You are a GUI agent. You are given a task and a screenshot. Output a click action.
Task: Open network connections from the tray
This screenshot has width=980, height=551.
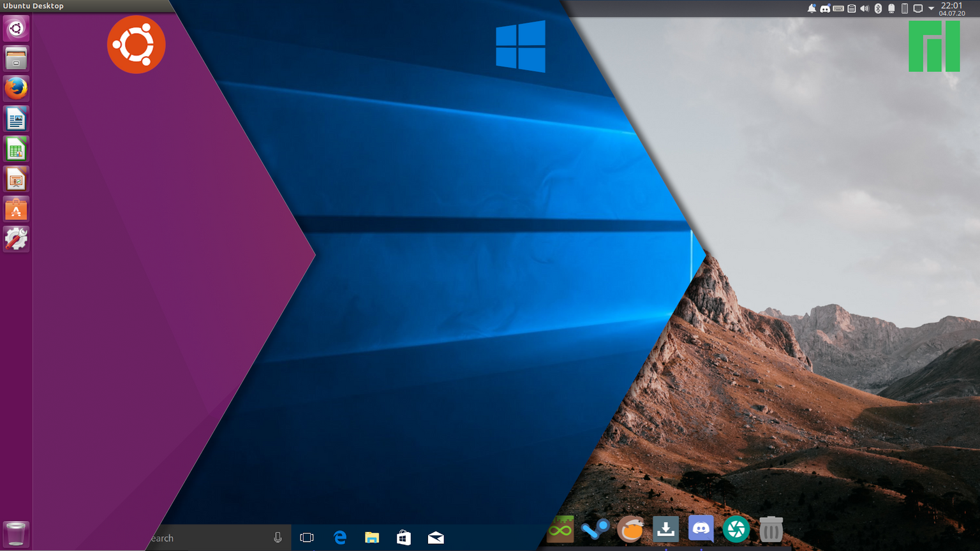(x=918, y=8)
